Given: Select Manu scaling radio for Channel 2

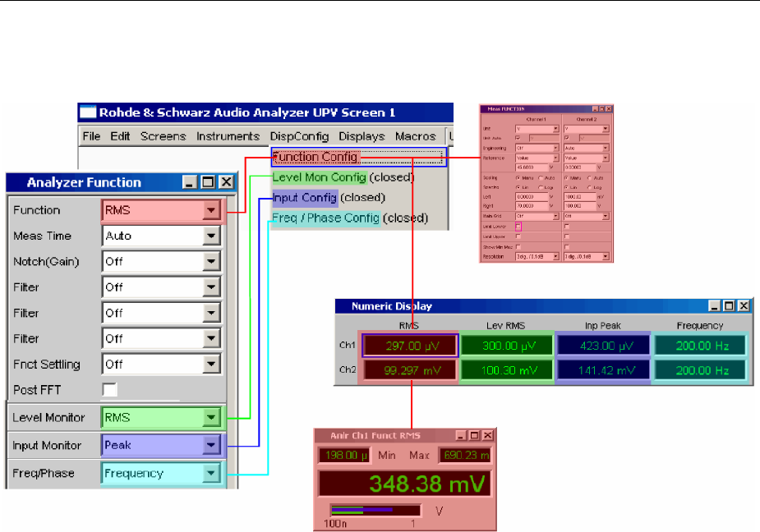Looking at the screenshot, I should [566, 178].
